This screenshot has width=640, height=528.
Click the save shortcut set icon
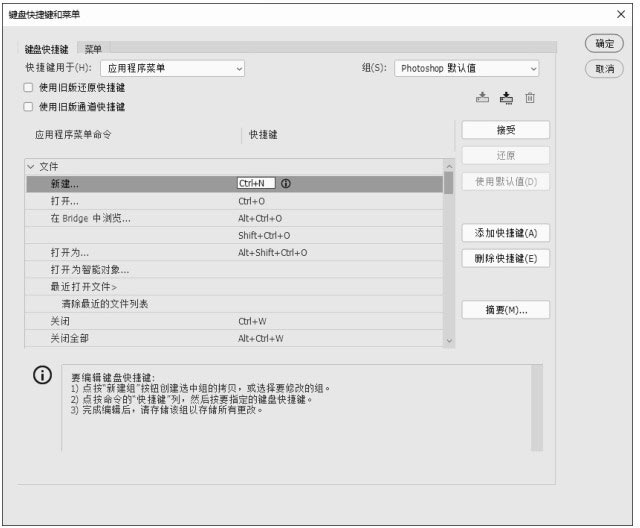click(x=482, y=97)
